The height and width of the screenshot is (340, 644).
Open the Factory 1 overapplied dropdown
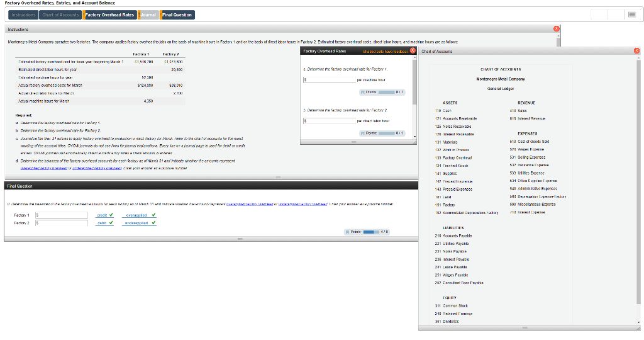tap(139, 215)
